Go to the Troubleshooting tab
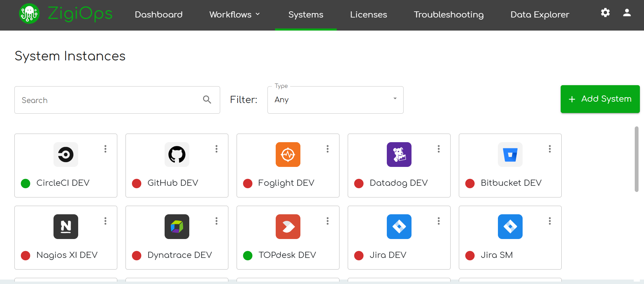 click(449, 15)
